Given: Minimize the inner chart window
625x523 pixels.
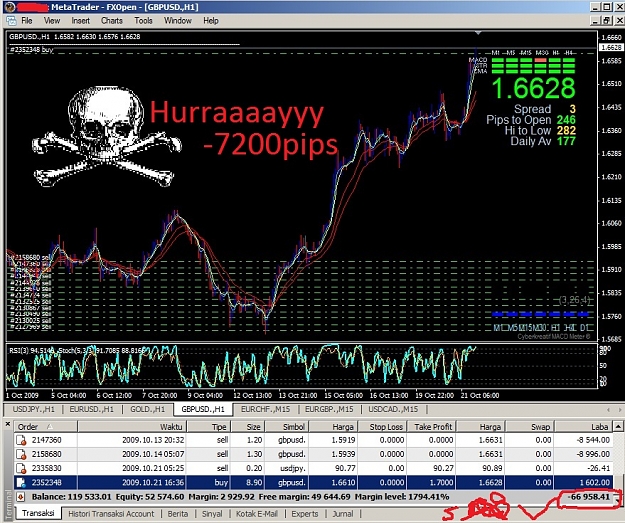Looking at the screenshot, I should click(x=596, y=21).
